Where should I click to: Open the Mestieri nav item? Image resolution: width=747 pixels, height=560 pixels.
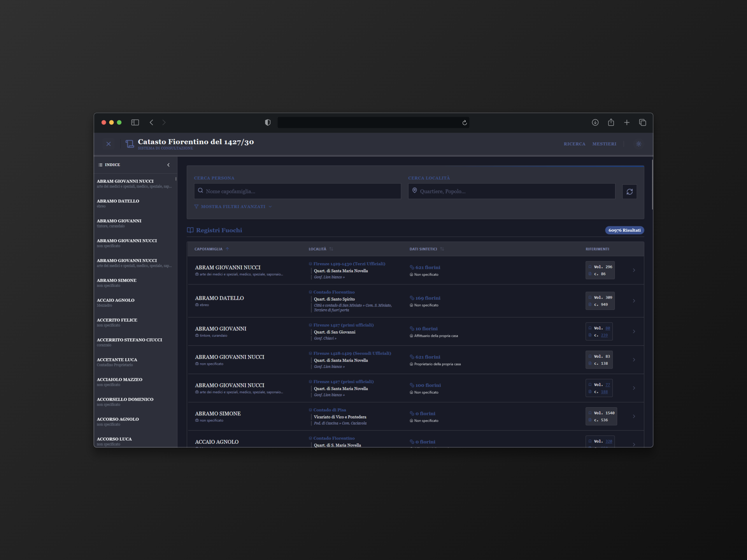coord(604,144)
